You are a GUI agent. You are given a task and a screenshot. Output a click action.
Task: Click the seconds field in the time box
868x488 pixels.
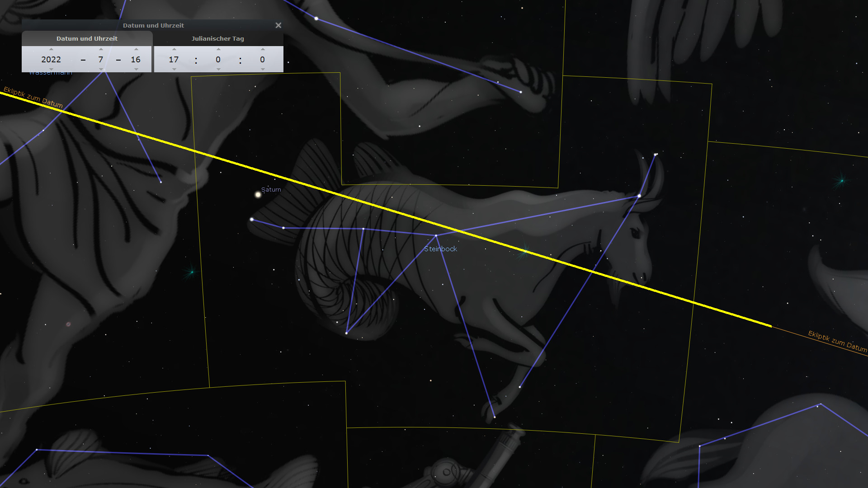click(x=262, y=59)
